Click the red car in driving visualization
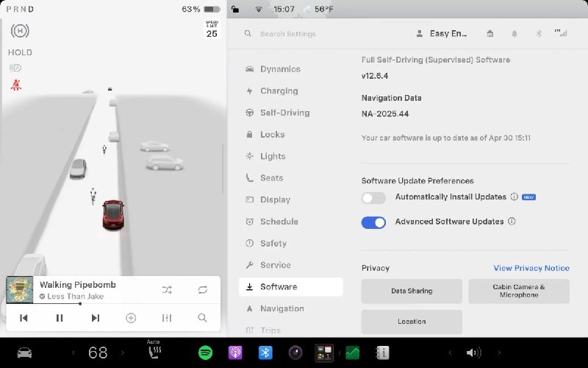Image resolution: width=588 pixels, height=368 pixels. point(113,214)
